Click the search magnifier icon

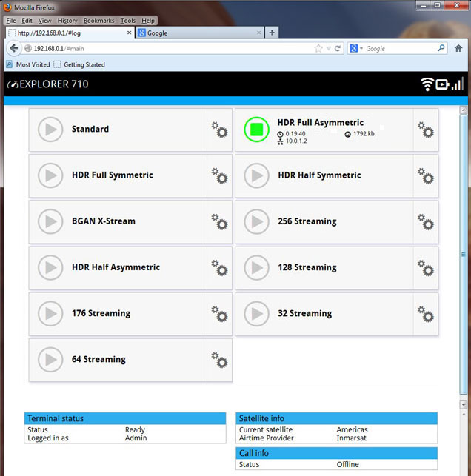(441, 48)
